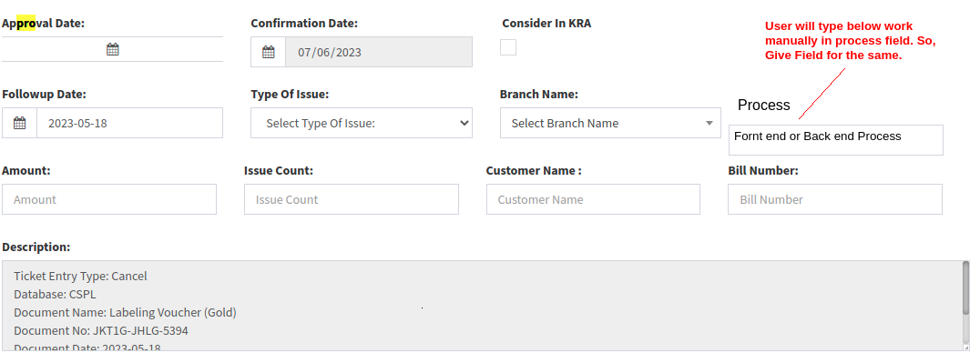Click the Type Of Issue label

click(290, 95)
